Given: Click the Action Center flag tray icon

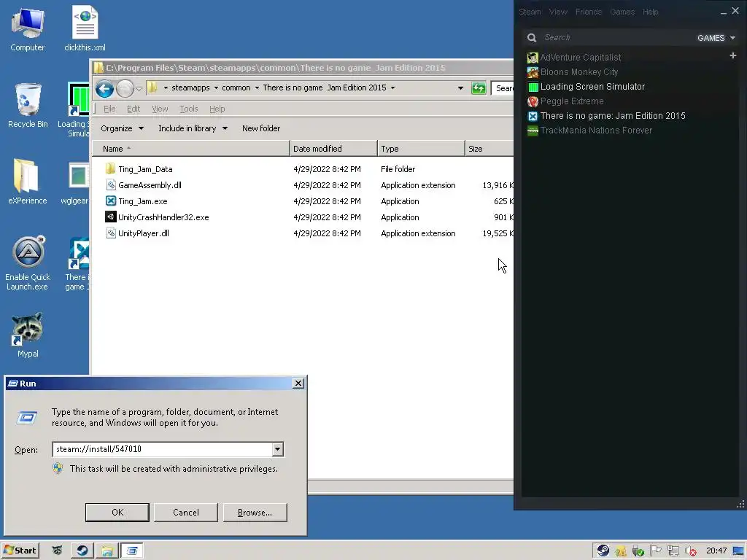Looking at the screenshot, I should coord(656,551).
